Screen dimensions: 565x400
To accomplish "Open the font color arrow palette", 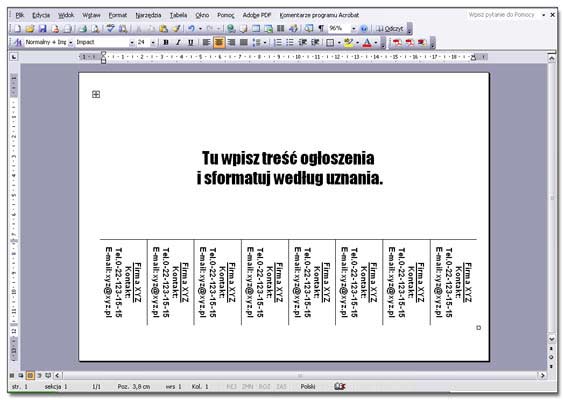I will click(376, 43).
